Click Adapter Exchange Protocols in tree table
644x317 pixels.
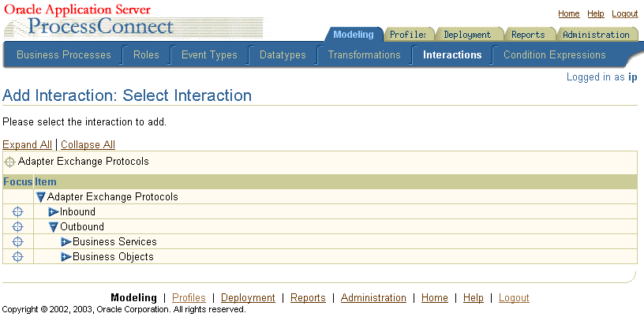(113, 196)
